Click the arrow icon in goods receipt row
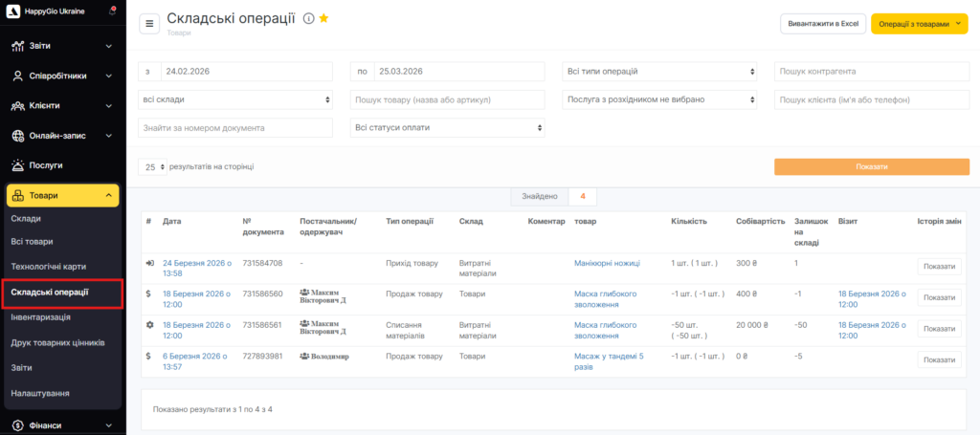This screenshot has width=980, height=435. [x=149, y=263]
